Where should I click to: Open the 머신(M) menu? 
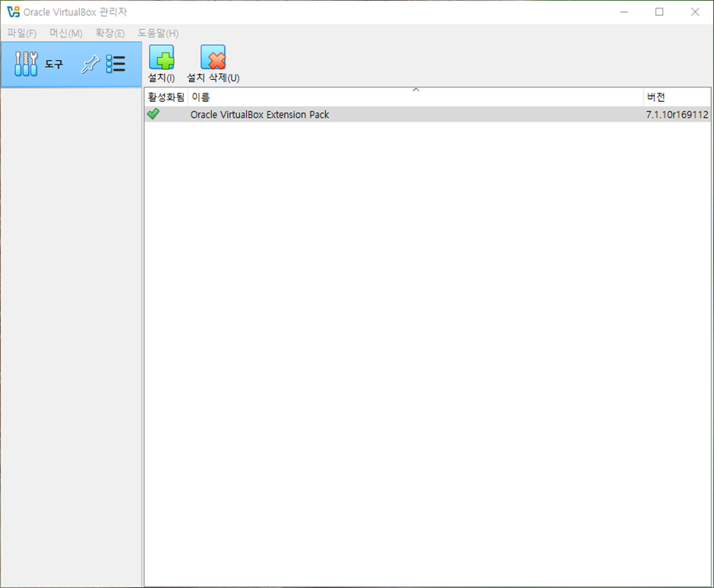point(66,33)
